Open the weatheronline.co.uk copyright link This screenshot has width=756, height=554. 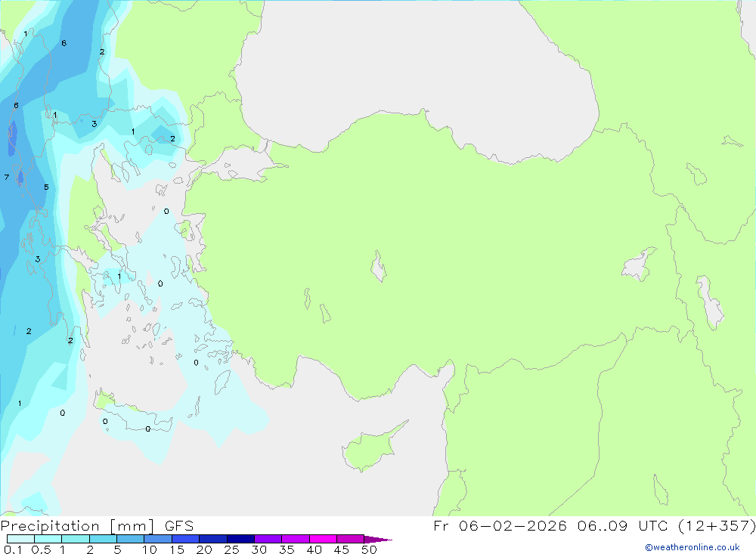pos(692,547)
